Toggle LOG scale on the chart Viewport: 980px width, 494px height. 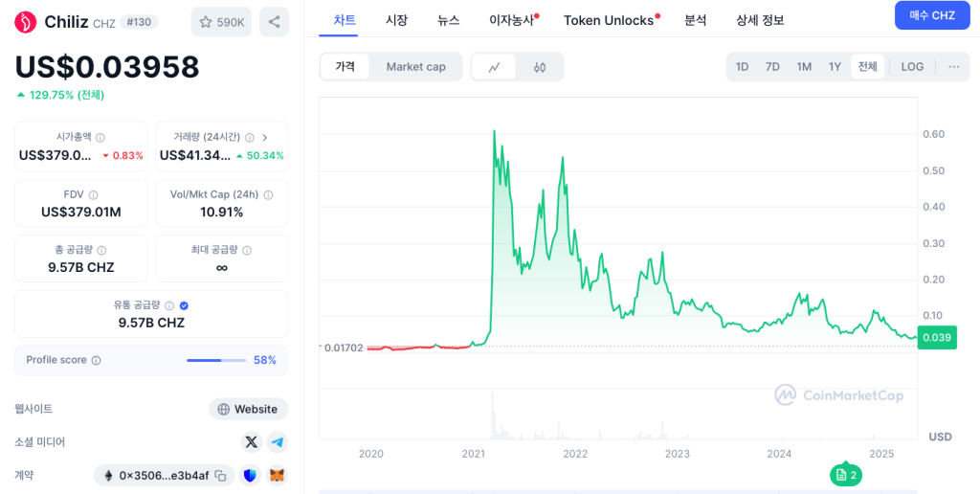pyautogui.click(x=912, y=67)
